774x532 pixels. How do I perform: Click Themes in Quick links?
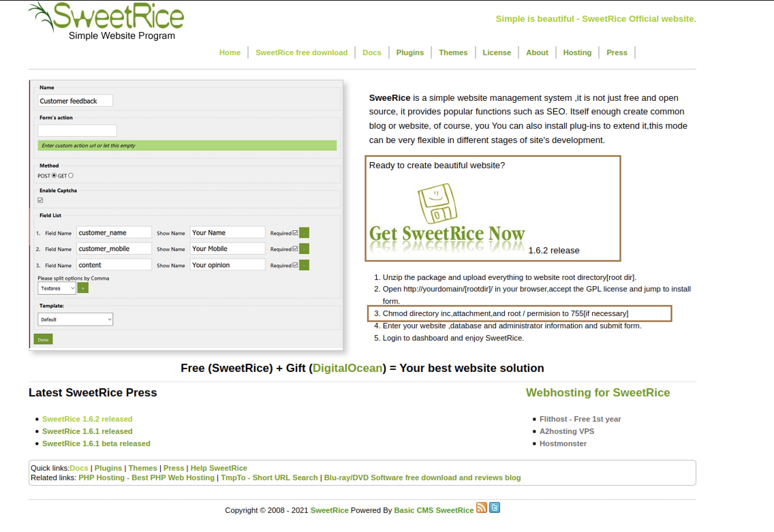(142, 468)
